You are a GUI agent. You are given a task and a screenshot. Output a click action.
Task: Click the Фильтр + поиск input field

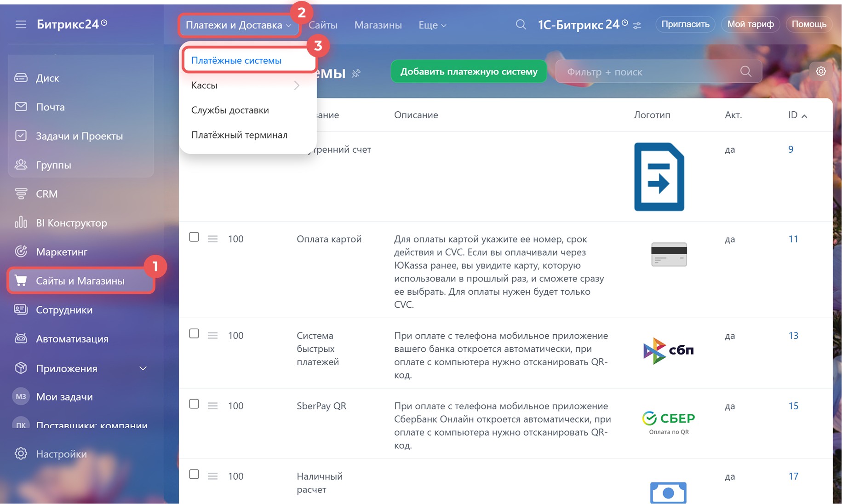pyautogui.click(x=658, y=71)
